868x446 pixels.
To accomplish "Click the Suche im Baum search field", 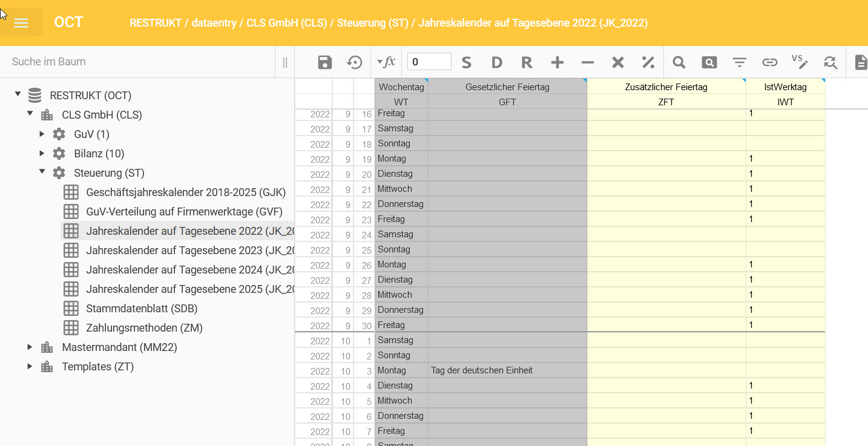I will (139, 62).
